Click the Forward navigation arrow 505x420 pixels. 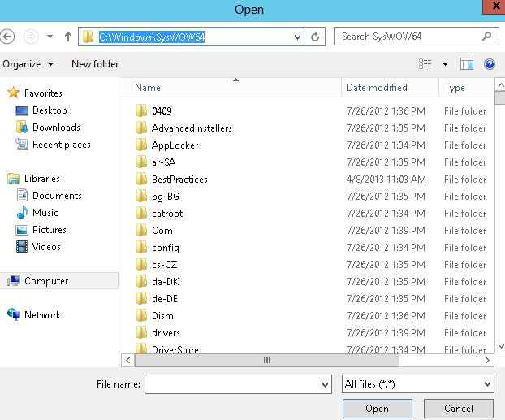31,37
